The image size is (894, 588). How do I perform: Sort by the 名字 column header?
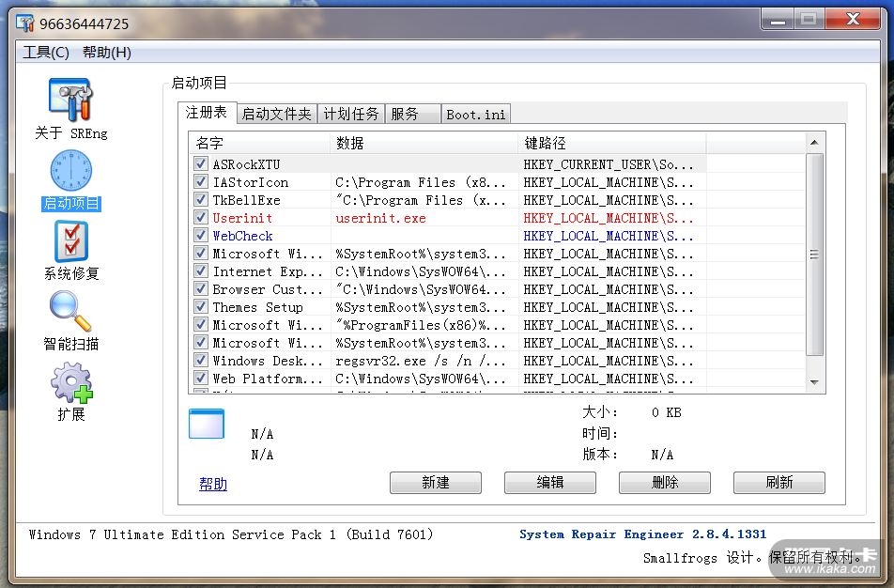259,143
